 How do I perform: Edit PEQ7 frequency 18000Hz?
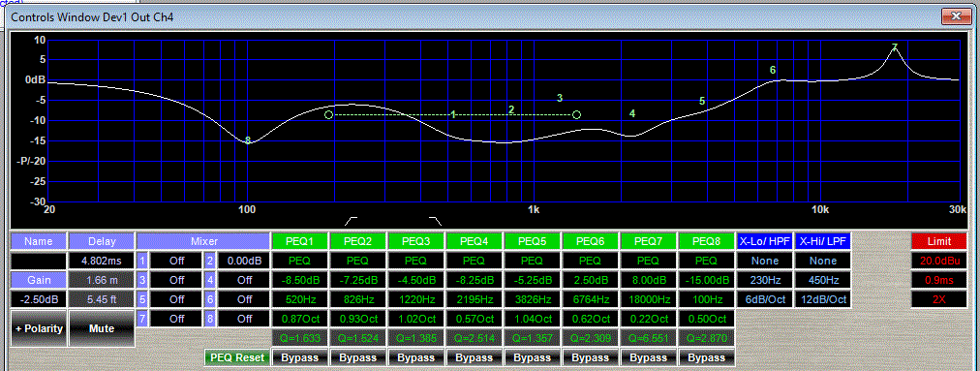[648, 299]
